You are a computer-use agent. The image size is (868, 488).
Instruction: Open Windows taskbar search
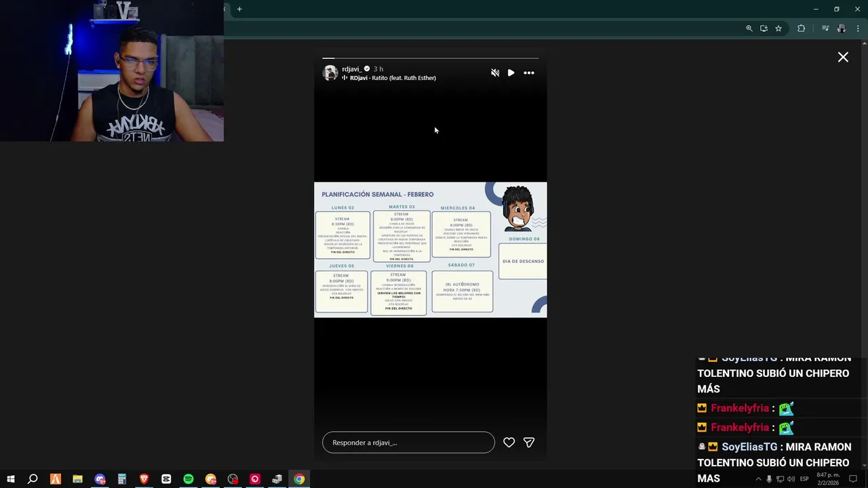[x=33, y=479]
